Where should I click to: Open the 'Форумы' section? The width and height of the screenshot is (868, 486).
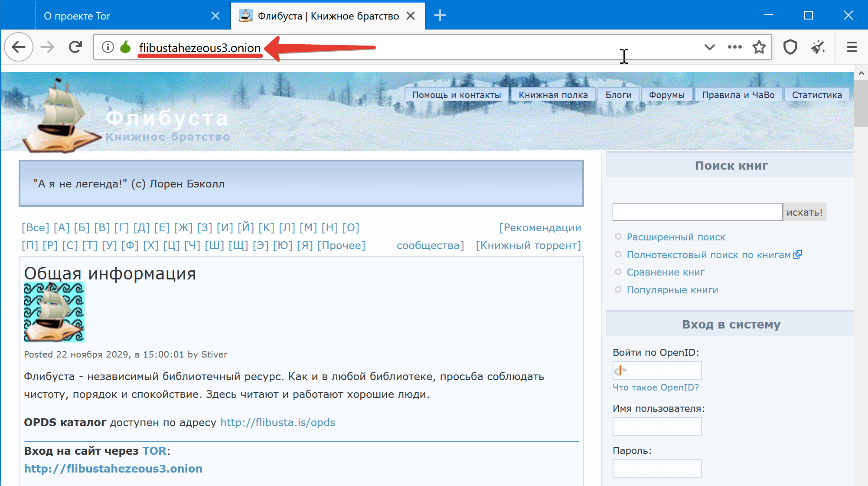click(667, 95)
